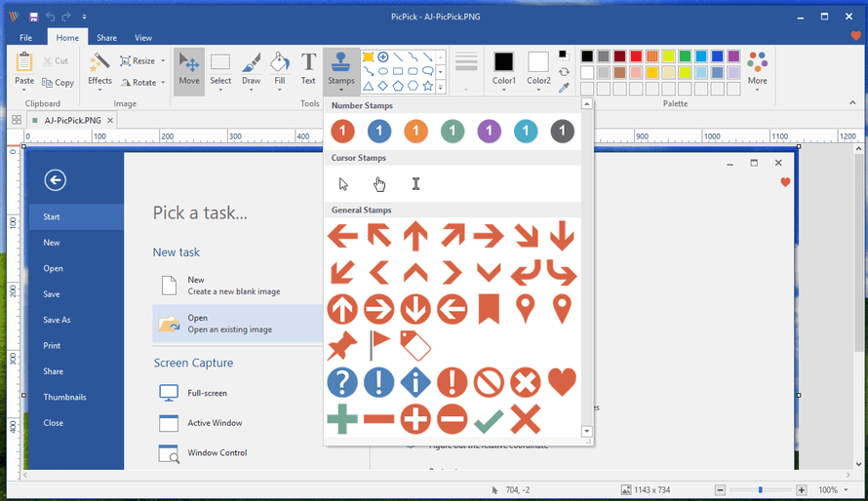868x501 pixels.
Task: Pick the red heart stamp
Action: (562, 382)
